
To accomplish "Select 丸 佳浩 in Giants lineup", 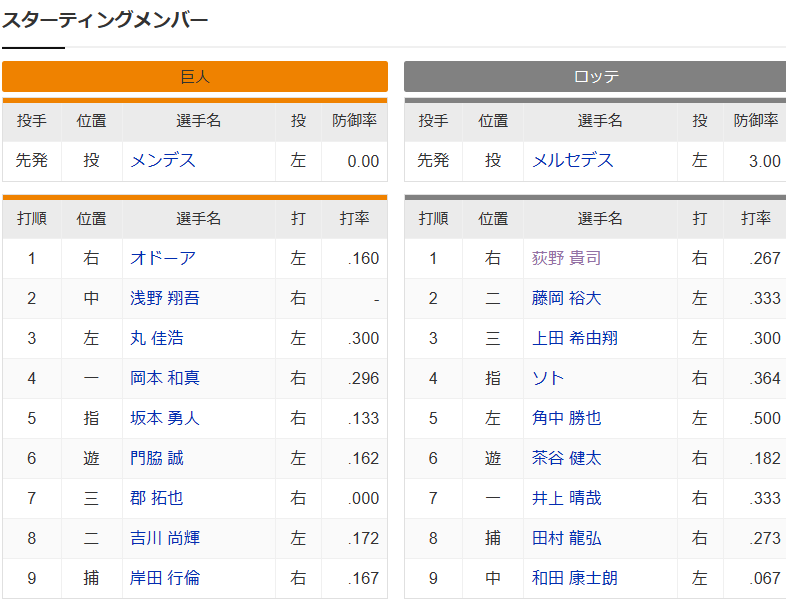I will pos(157,338).
